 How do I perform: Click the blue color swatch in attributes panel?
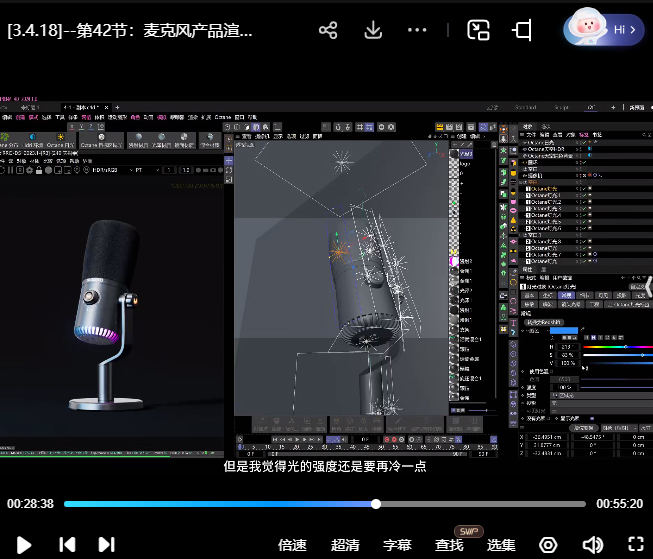565,330
